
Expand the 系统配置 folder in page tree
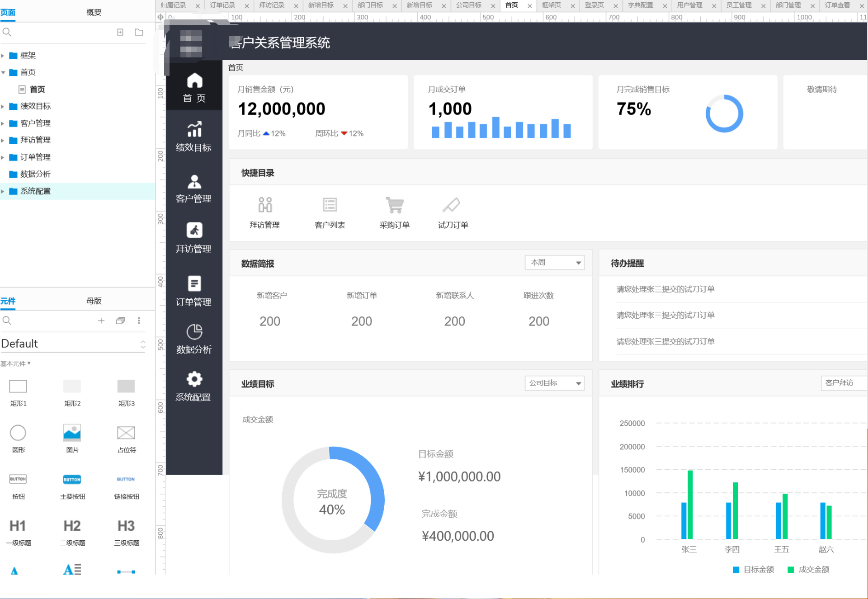click(x=3, y=191)
